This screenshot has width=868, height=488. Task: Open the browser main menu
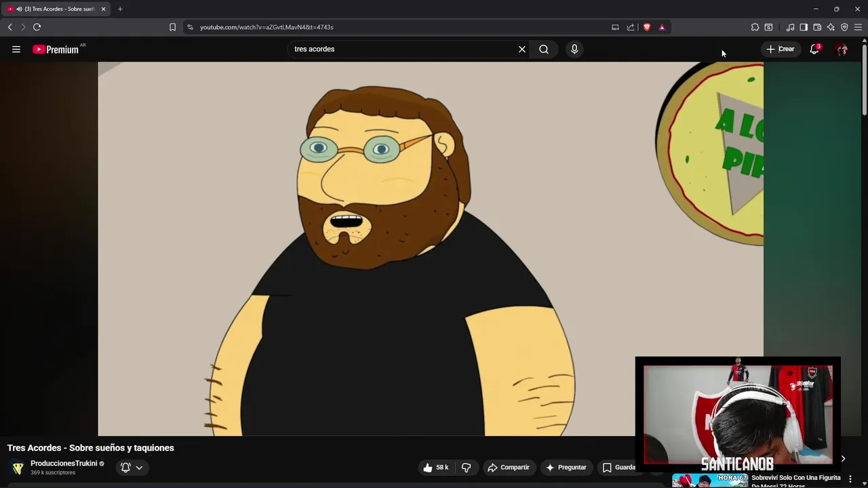858,27
